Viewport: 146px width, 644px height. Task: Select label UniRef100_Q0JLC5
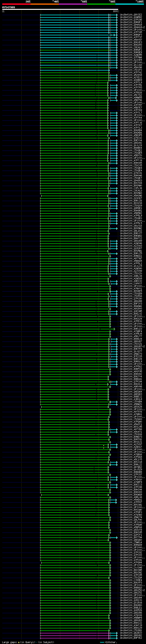coord(131,266)
